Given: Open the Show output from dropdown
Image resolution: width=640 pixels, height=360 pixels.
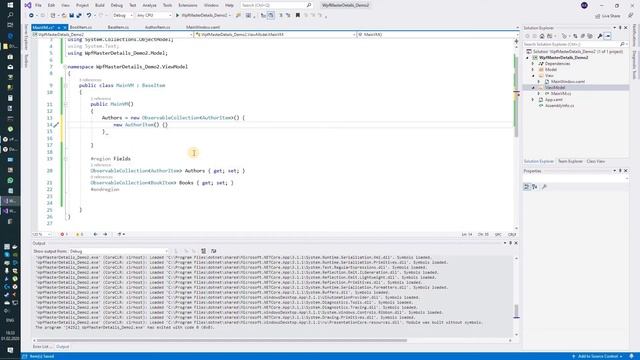Looking at the screenshot, I should (x=118, y=251).
